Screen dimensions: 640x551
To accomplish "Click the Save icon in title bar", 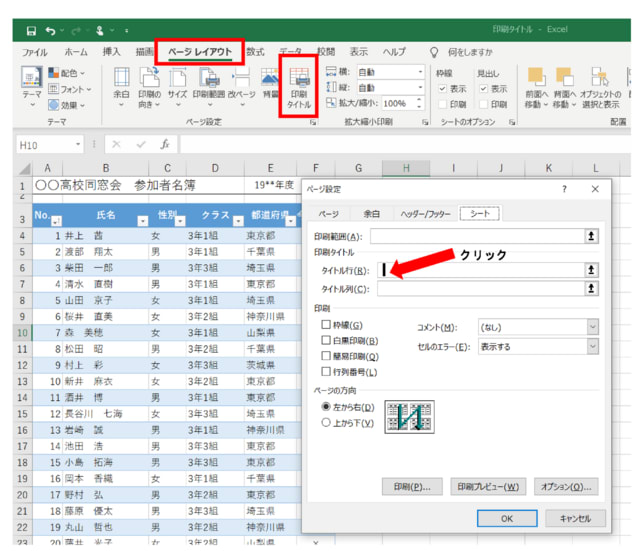I will pos(31,31).
